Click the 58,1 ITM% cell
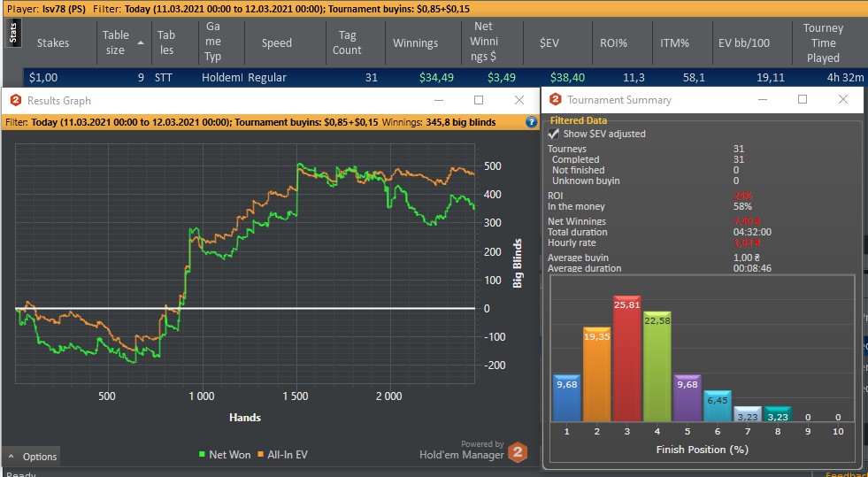Image resolution: width=868 pixels, height=477 pixels. (x=694, y=78)
